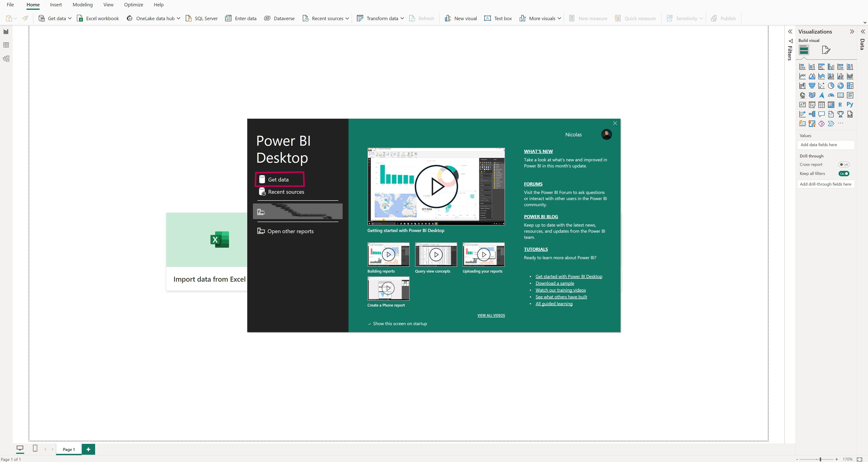
Task: Select the donut chart visual
Action: (840, 86)
